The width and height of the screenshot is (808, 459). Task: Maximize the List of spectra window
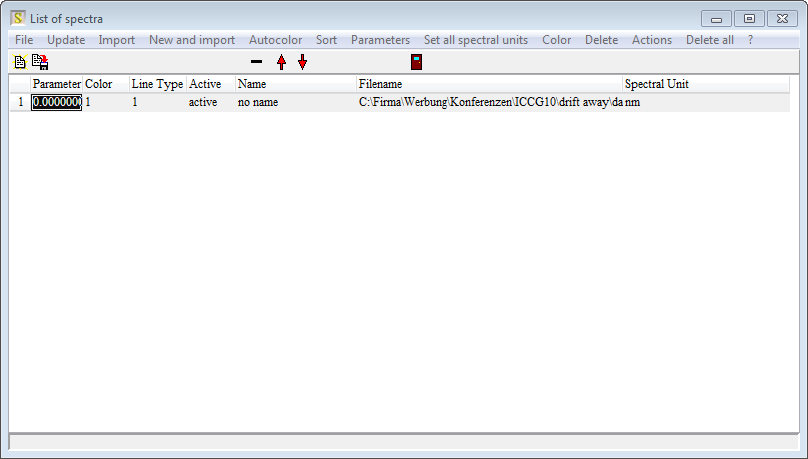click(x=748, y=18)
